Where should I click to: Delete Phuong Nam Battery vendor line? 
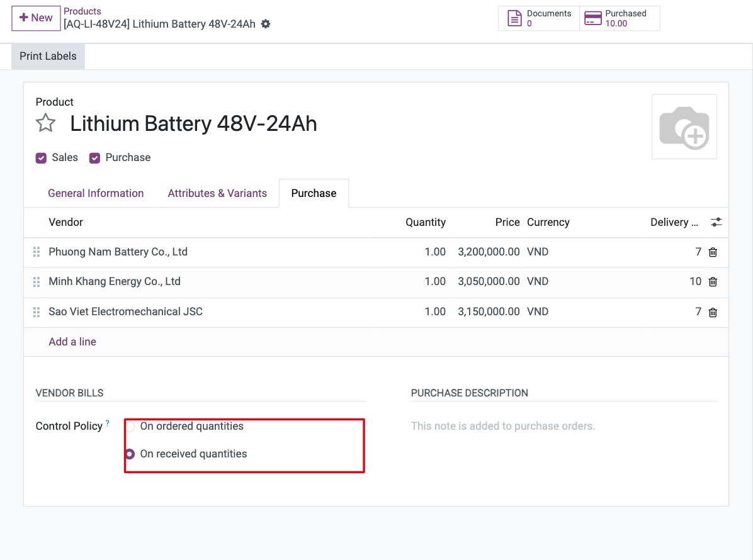tap(713, 252)
